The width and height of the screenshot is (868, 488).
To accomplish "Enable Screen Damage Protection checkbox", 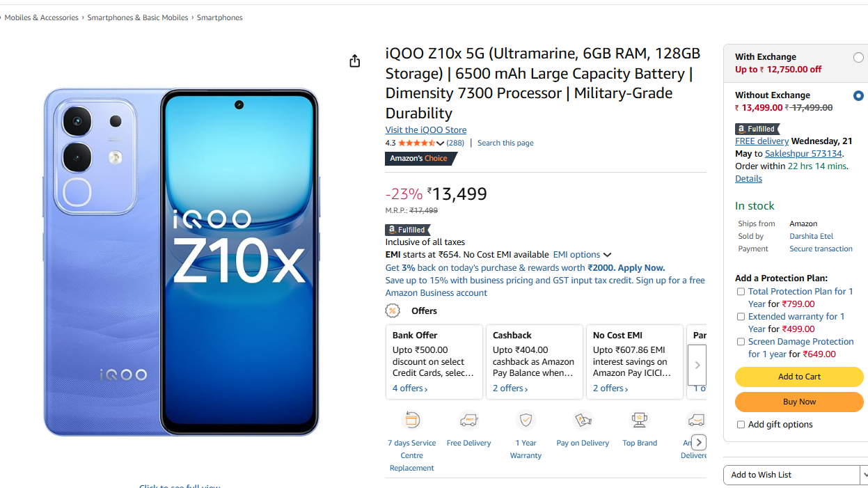I will (x=741, y=342).
